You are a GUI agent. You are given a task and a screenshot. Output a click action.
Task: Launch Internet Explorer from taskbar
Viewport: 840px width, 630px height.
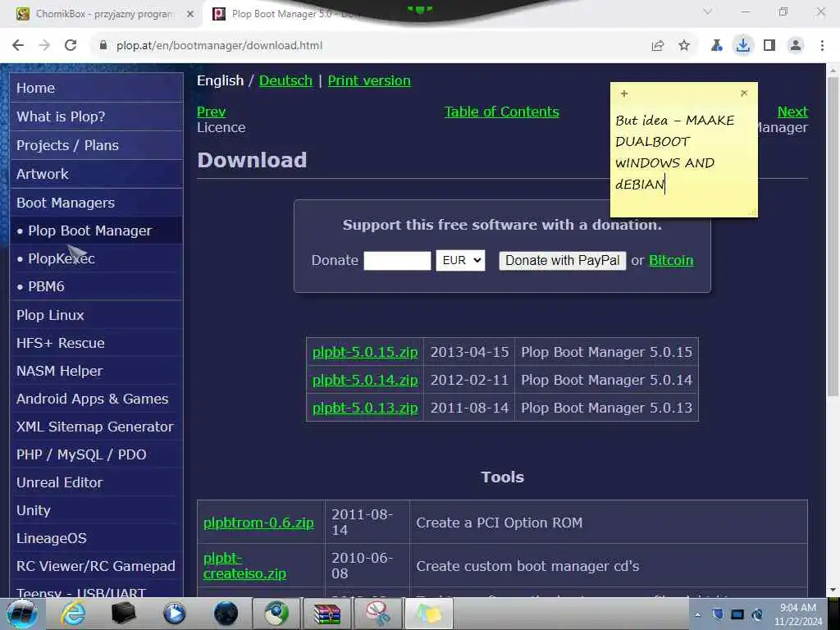(72, 614)
